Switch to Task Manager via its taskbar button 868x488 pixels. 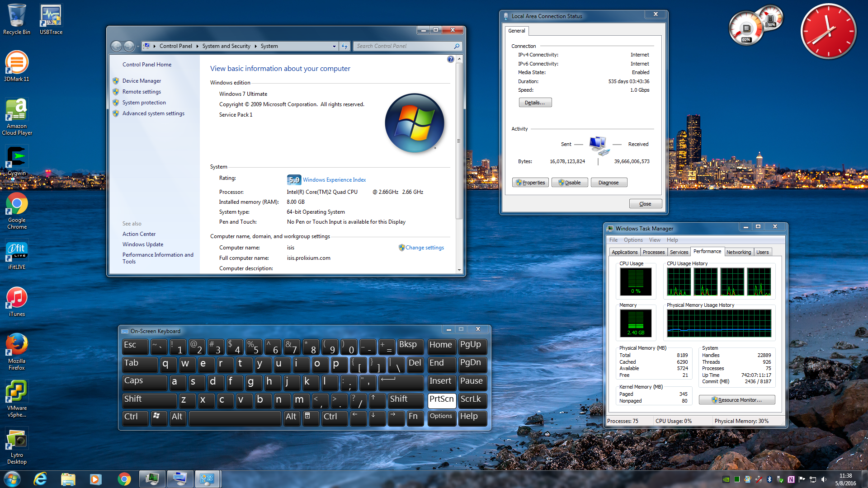pyautogui.click(x=152, y=479)
